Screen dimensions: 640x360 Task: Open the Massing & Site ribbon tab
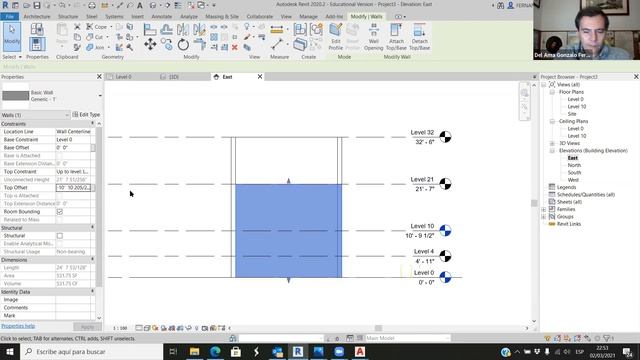click(x=222, y=16)
